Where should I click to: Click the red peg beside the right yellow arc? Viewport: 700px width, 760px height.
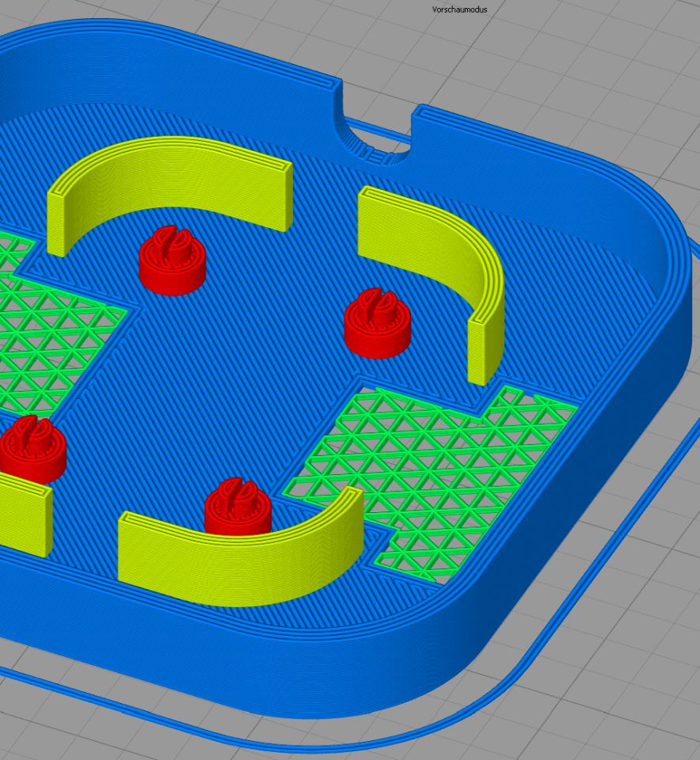coord(378,323)
